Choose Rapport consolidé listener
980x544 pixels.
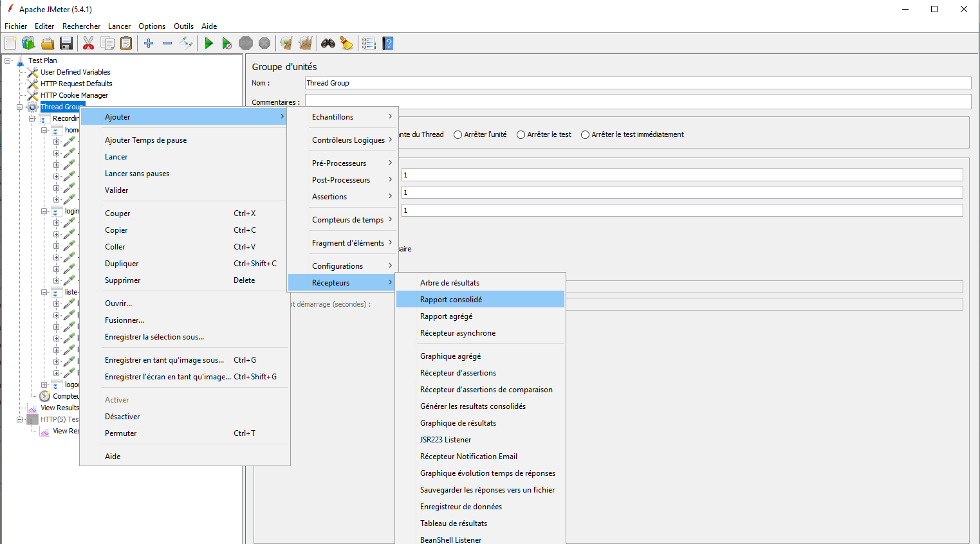[480, 300]
